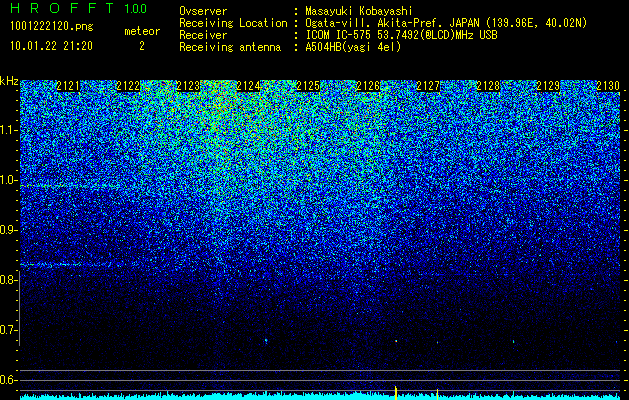The height and width of the screenshot is (400, 629).
Task: Click the meteor count value 2
Action: (142, 46)
